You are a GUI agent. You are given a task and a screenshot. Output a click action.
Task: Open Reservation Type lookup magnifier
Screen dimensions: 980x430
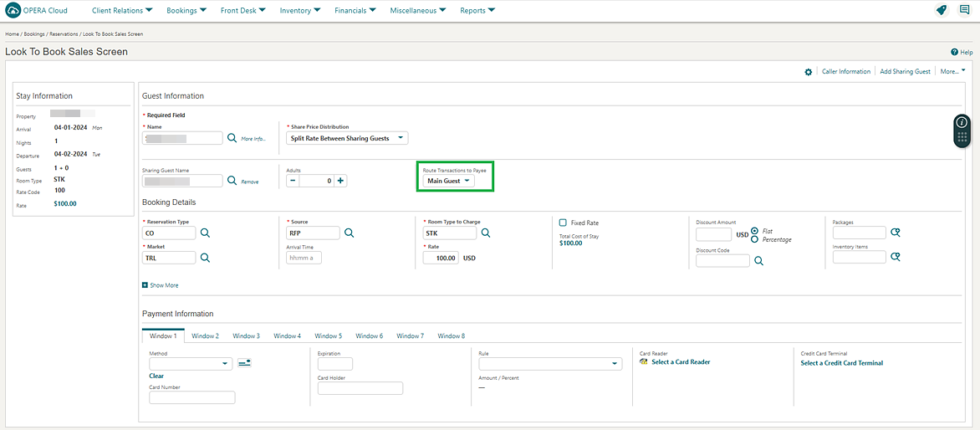click(205, 233)
